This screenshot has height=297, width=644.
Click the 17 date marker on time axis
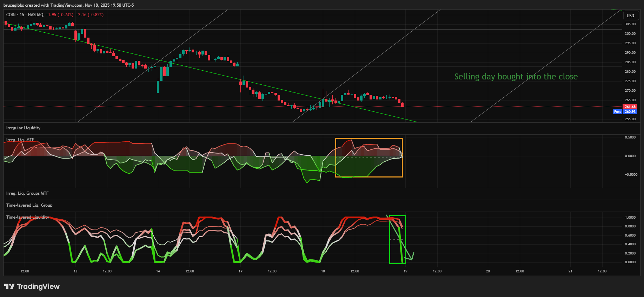pyautogui.click(x=240, y=271)
